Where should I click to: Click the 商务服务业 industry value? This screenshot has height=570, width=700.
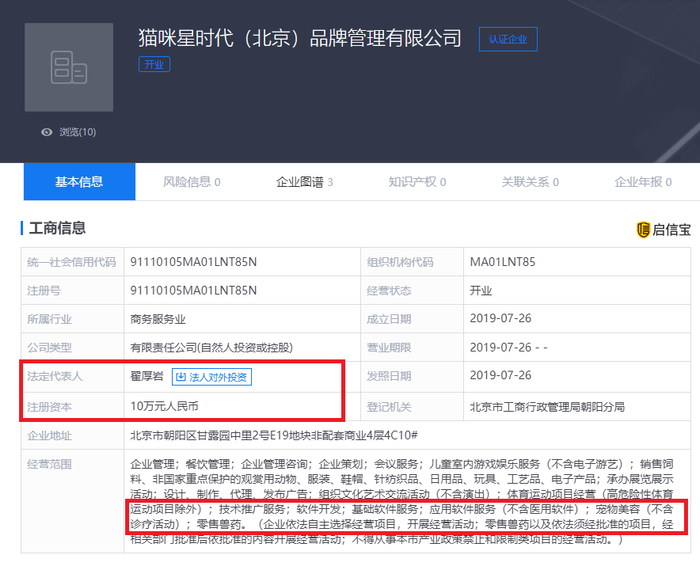pos(158,320)
